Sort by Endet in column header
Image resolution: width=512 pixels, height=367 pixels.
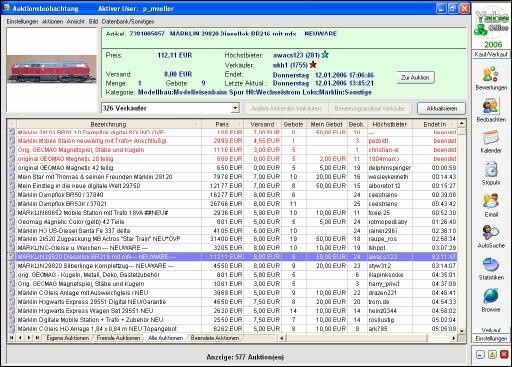coord(435,124)
